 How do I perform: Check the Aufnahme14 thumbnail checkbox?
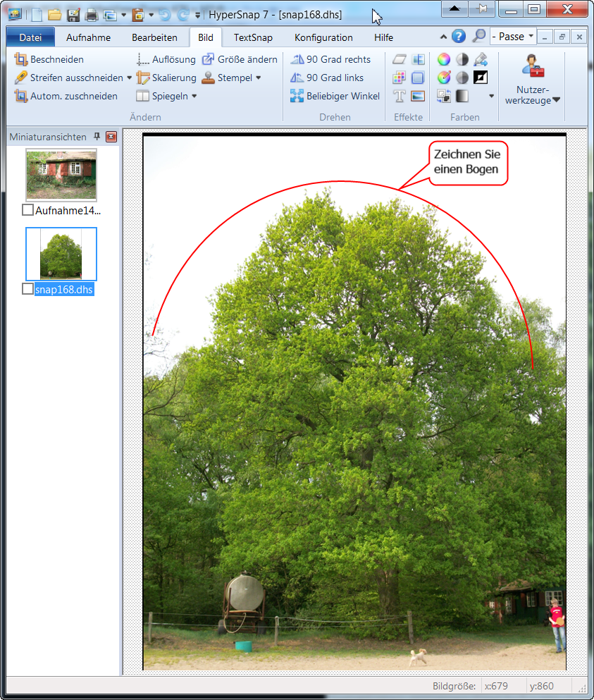click(x=27, y=210)
